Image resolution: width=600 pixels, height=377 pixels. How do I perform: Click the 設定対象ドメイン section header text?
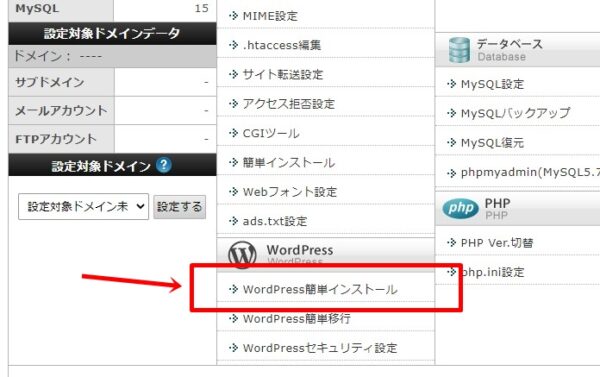point(101,166)
